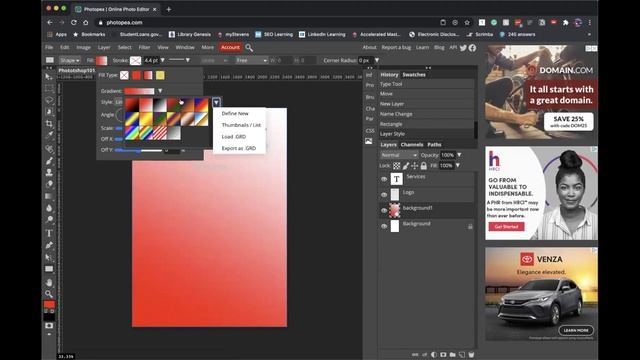Lock transparent pixels checkerboard icon
Viewport: 640px width, 360px height.
396,166
